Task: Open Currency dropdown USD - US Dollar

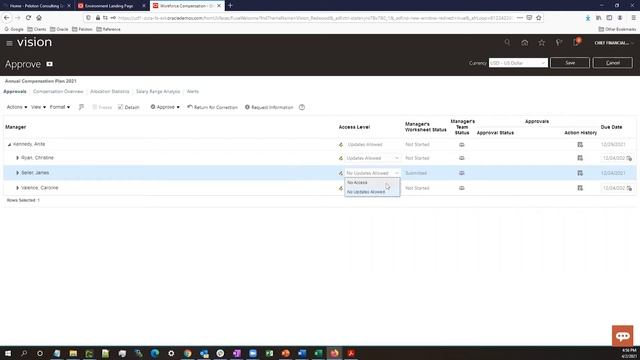Action: coord(518,63)
